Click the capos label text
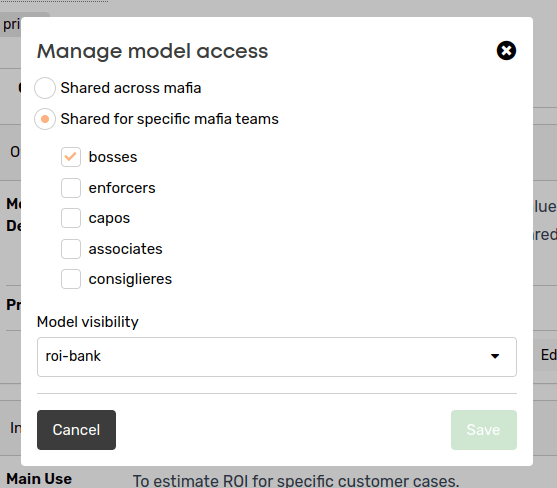 click(109, 218)
